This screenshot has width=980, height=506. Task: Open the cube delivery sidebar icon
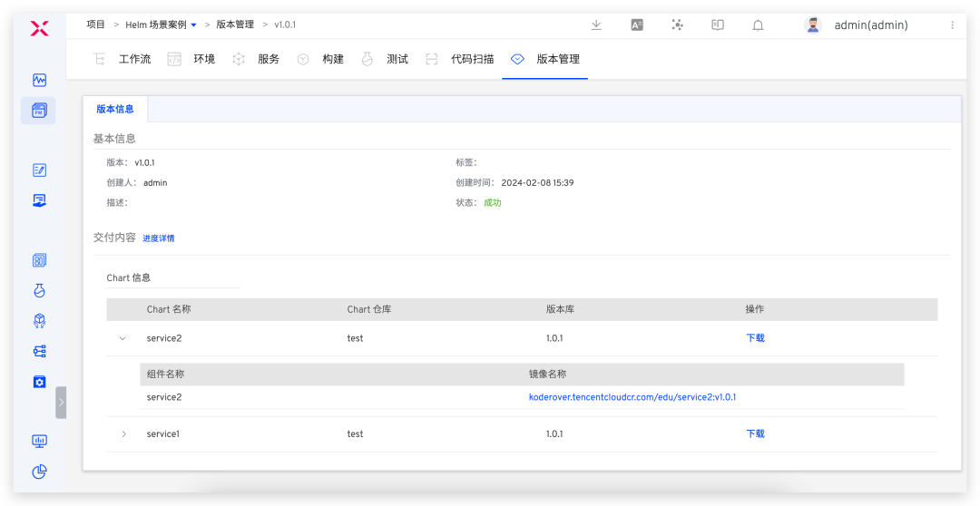coord(39,321)
